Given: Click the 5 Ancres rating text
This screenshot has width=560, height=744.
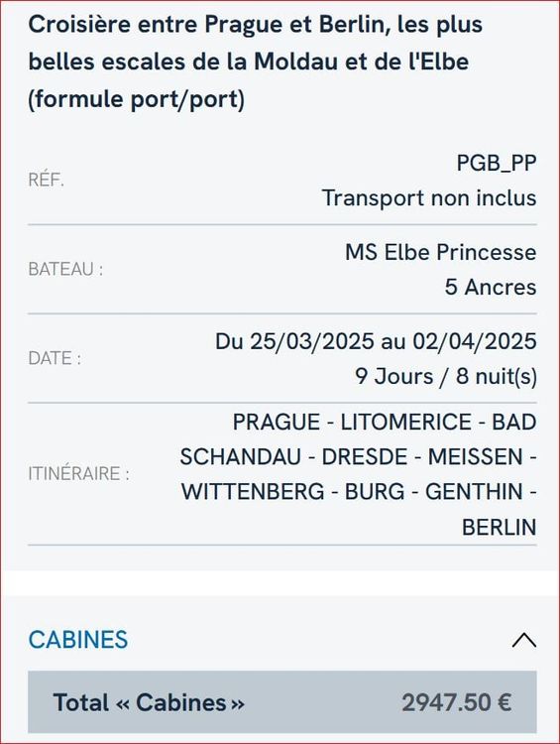Looking at the screenshot, I should [x=491, y=287].
